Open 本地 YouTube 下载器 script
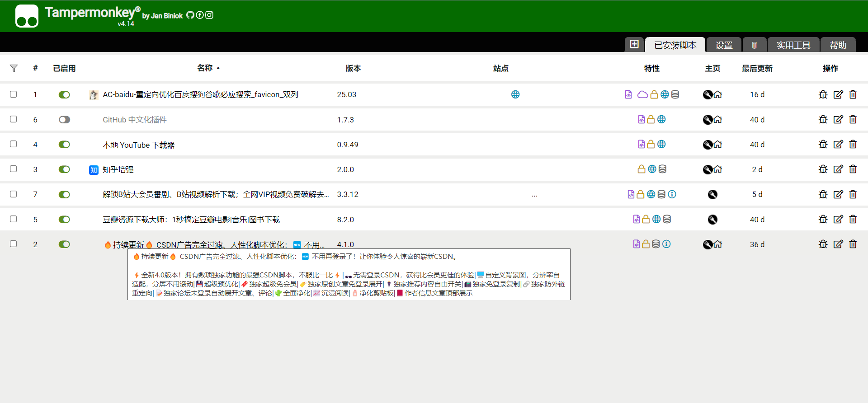Screen dimensions: 868x403 tap(138, 145)
